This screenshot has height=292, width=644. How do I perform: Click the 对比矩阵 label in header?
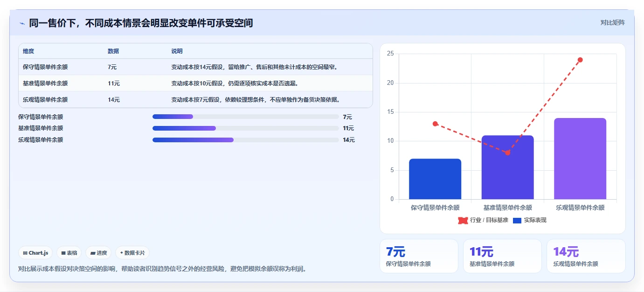point(612,22)
